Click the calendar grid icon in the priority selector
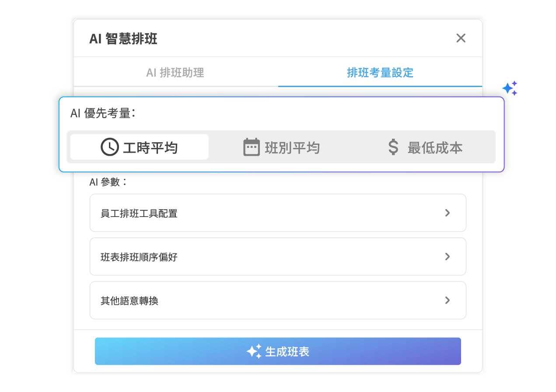The height and width of the screenshot is (392, 556). pyautogui.click(x=251, y=147)
